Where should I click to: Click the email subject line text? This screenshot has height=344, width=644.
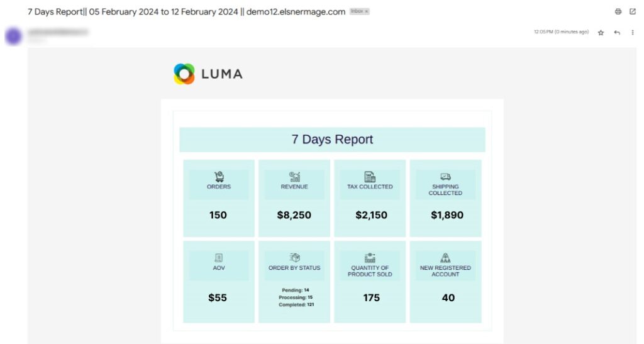[186, 12]
